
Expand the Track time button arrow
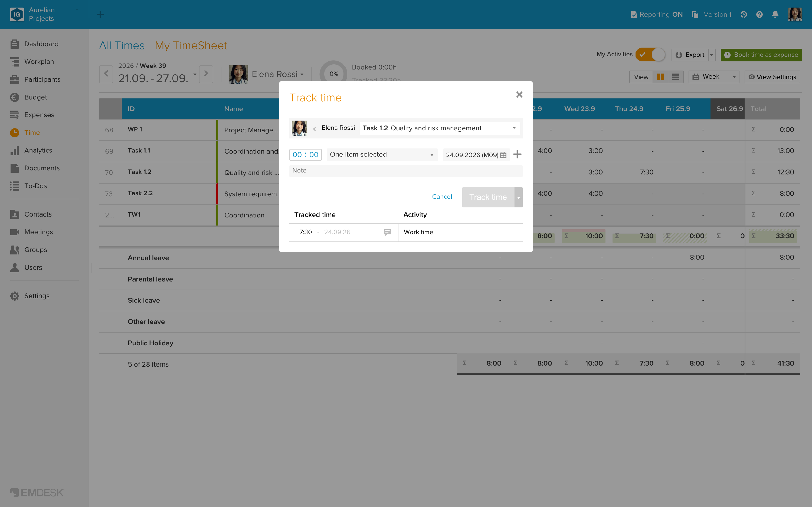(518, 197)
